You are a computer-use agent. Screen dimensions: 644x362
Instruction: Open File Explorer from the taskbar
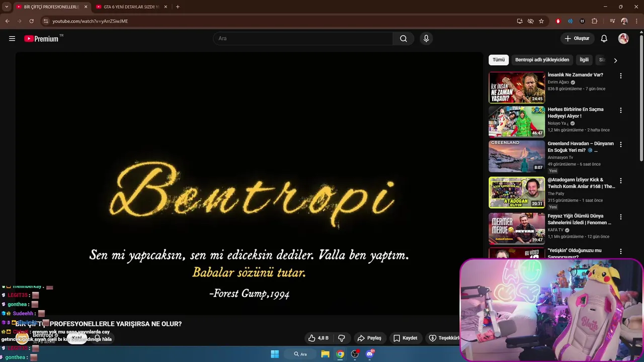click(326, 354)
